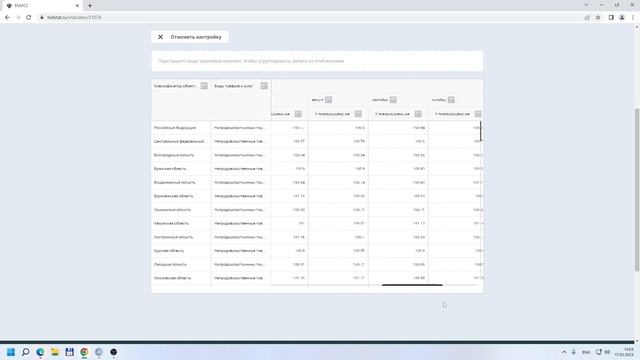640x360 pixels.
Task: Click the table's horizontal scrollbar thumb
Action: 412,285
